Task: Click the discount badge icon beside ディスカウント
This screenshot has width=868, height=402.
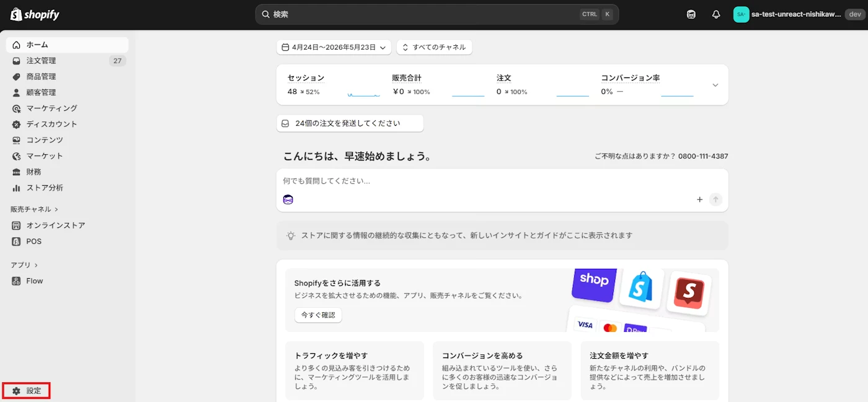Action: [16, 124]
